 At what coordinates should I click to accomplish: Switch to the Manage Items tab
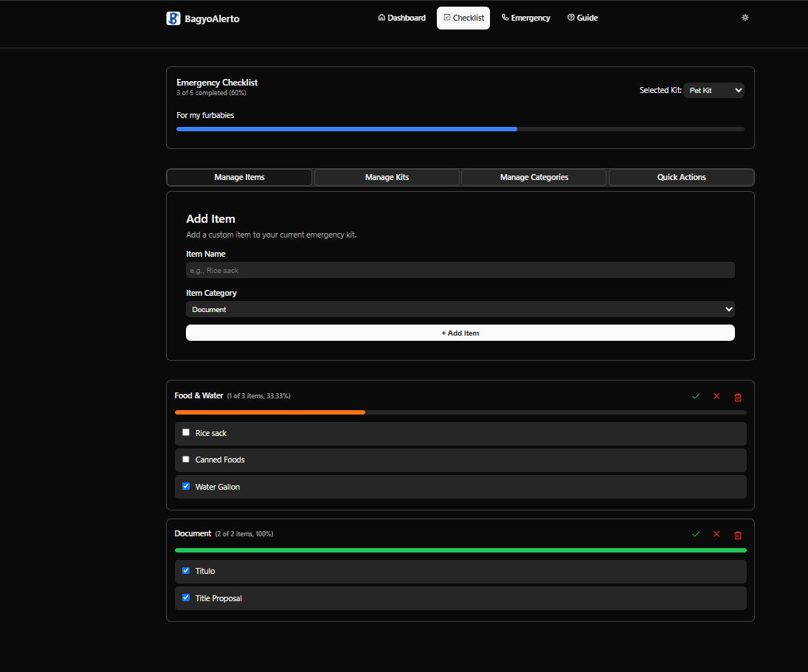pos(240,177)
